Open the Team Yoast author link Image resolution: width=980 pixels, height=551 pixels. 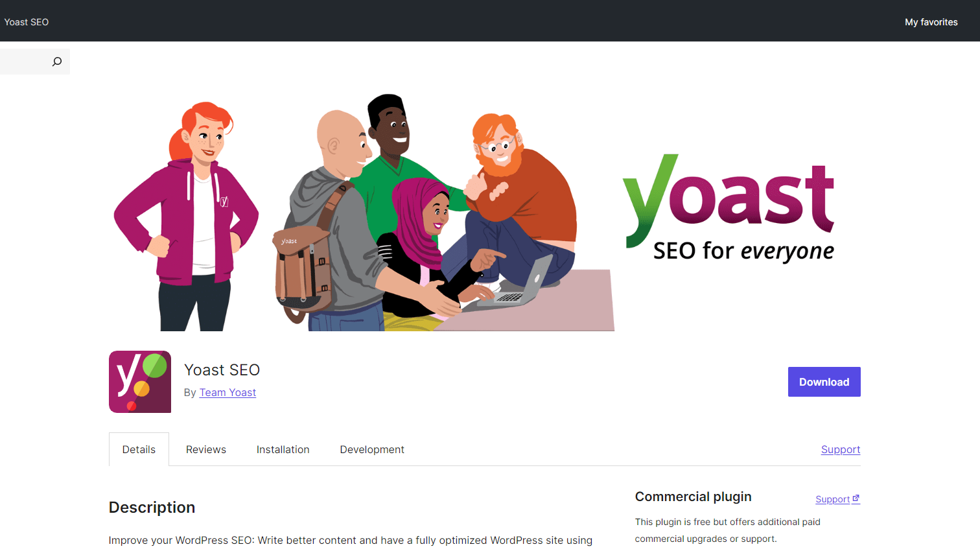pyautogui.click(x=227, y=392)
